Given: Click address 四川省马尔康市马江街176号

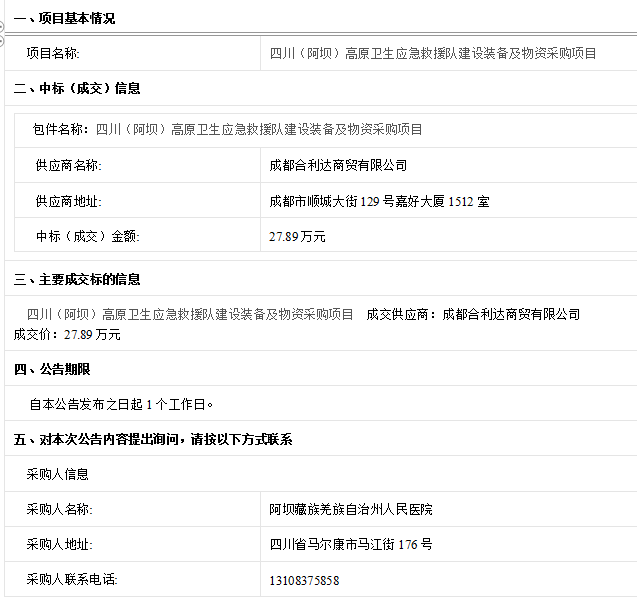Looking at the screenshot, I should pos(351,544).
